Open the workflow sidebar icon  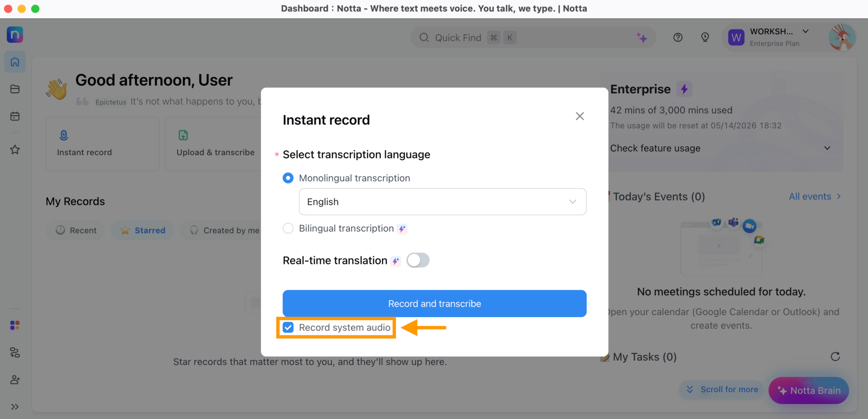[15, 353]
